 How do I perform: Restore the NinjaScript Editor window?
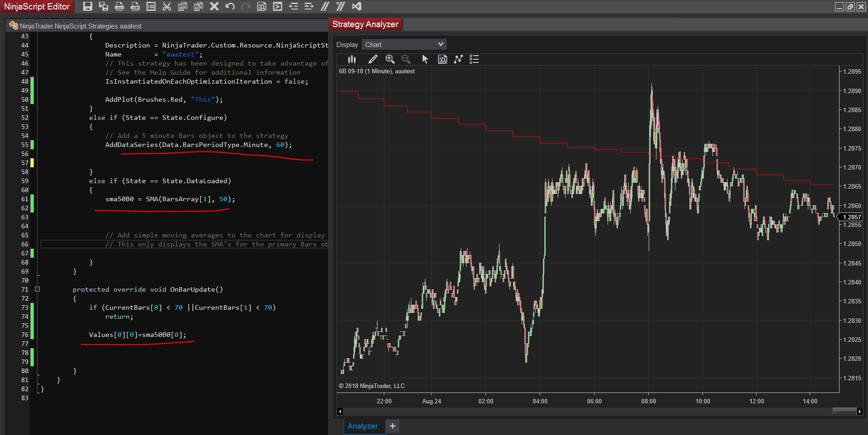tap(850, 7)
